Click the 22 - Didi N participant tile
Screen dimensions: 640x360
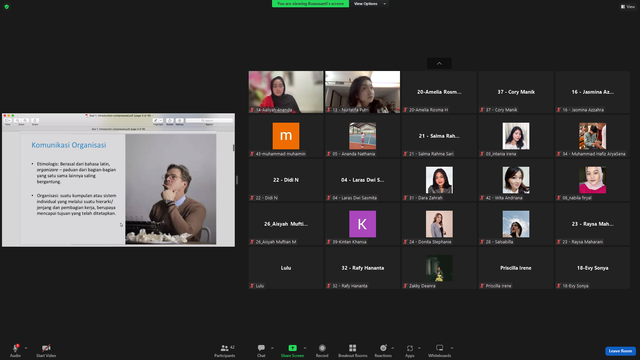coord(286,180)
